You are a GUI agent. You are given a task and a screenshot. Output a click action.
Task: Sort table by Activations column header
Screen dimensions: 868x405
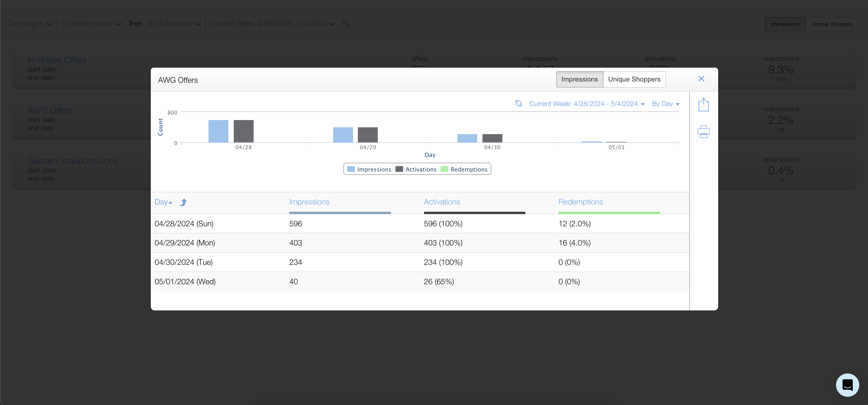click(442, 202)
